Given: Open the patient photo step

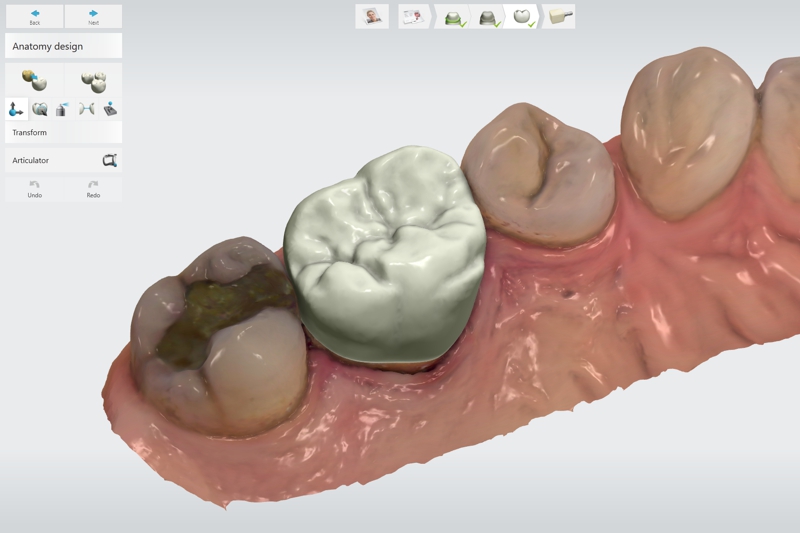Looking at the screenshot, I should (372, 16).
